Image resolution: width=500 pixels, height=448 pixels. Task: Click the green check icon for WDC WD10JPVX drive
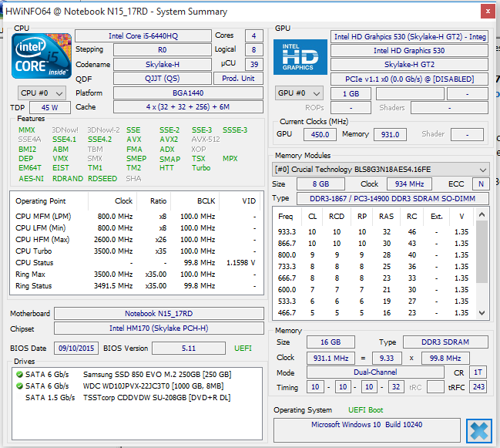[19, 386]
